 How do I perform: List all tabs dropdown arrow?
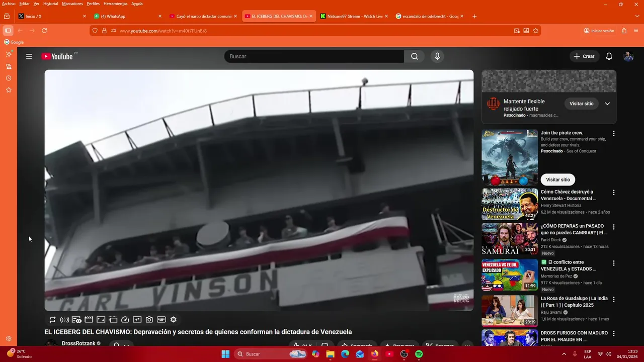(637, 16)
